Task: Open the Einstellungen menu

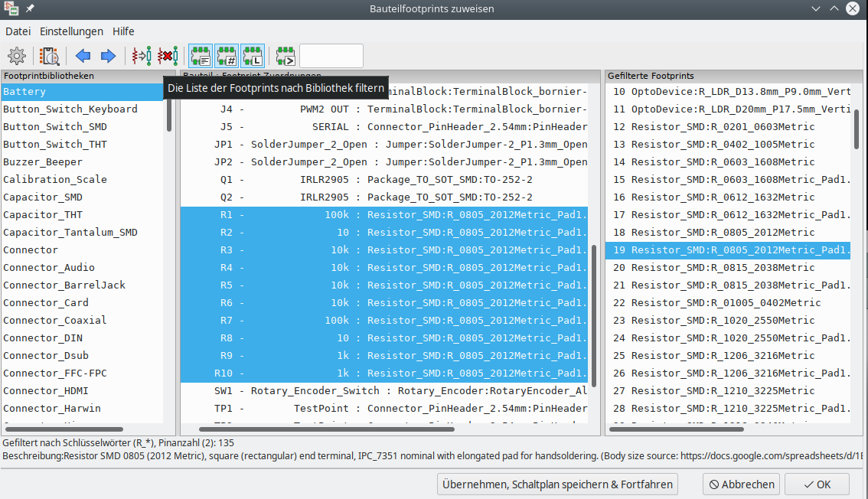Action: tap(71, 31)
